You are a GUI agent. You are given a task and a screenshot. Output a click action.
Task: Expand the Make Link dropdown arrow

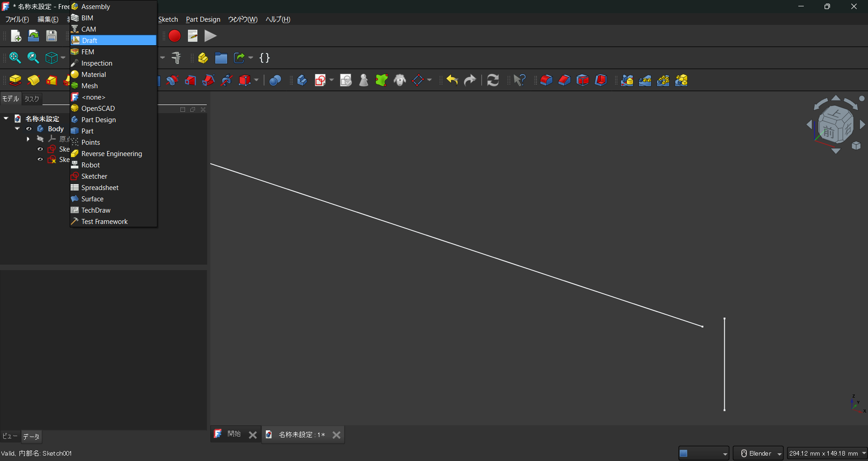tap(251, 58)
